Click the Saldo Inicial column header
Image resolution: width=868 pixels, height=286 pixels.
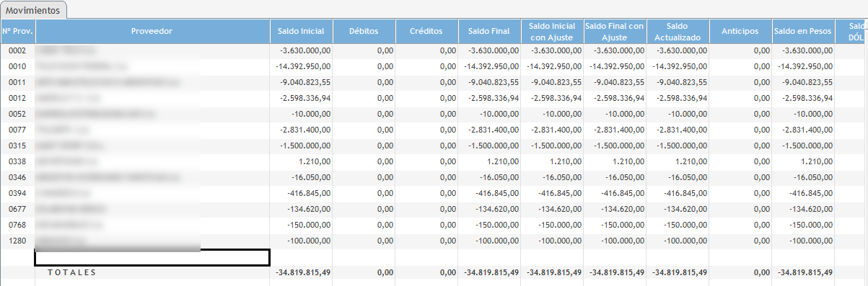(x=302, y=31)
